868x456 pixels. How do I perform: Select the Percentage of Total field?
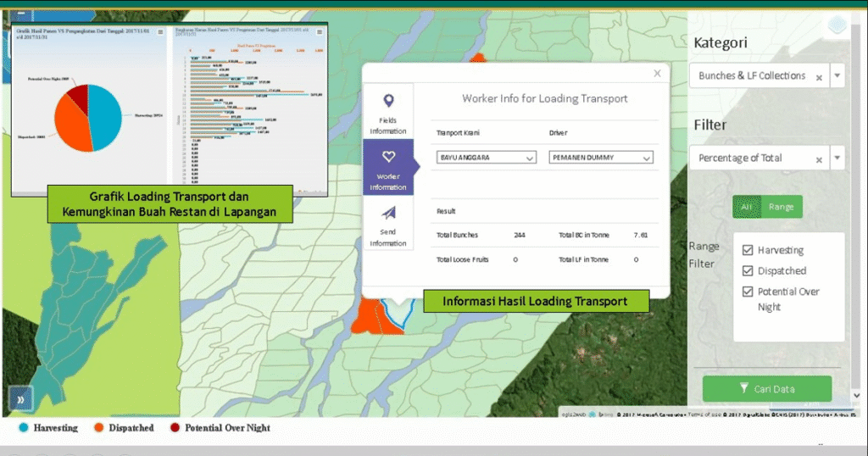pyautogui.click(x=759, y=158)
